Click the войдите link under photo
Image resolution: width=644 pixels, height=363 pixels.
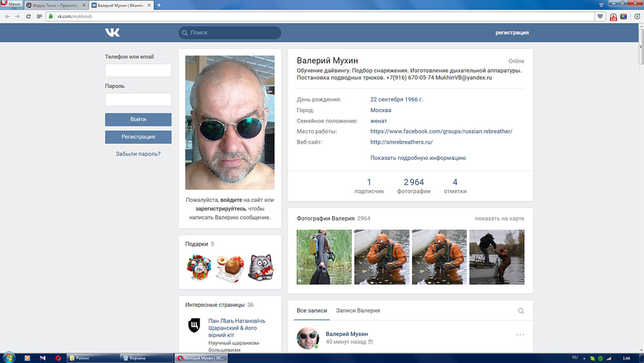(x=231, y=200)
